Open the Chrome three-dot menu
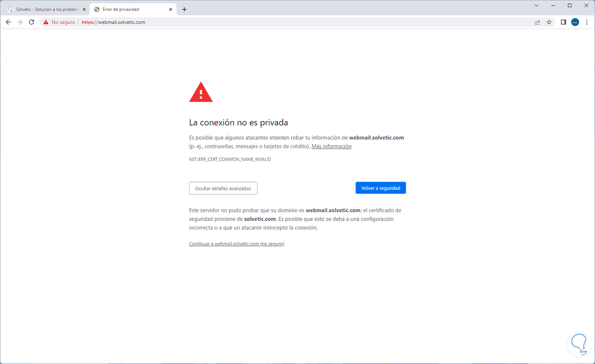 pyautogui.click(x=587, y=22)
